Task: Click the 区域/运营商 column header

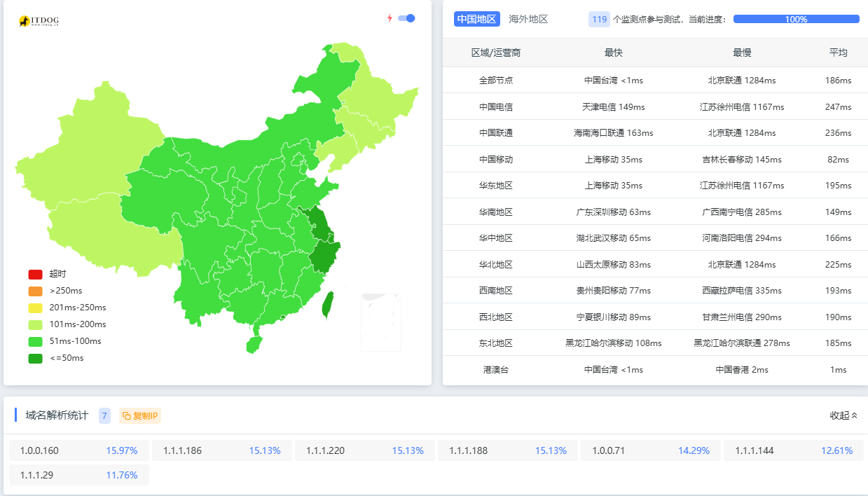Action: point(496,53)
